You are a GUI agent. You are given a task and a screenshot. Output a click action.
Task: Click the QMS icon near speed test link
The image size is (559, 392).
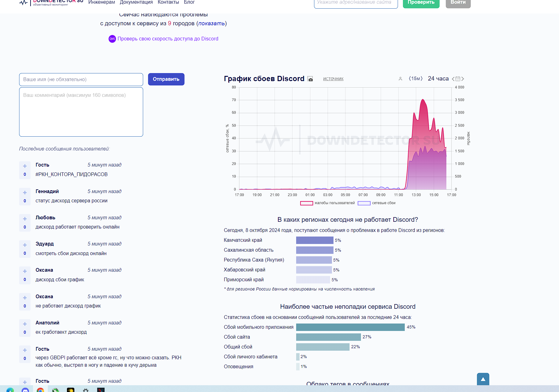tap(112, 39)
